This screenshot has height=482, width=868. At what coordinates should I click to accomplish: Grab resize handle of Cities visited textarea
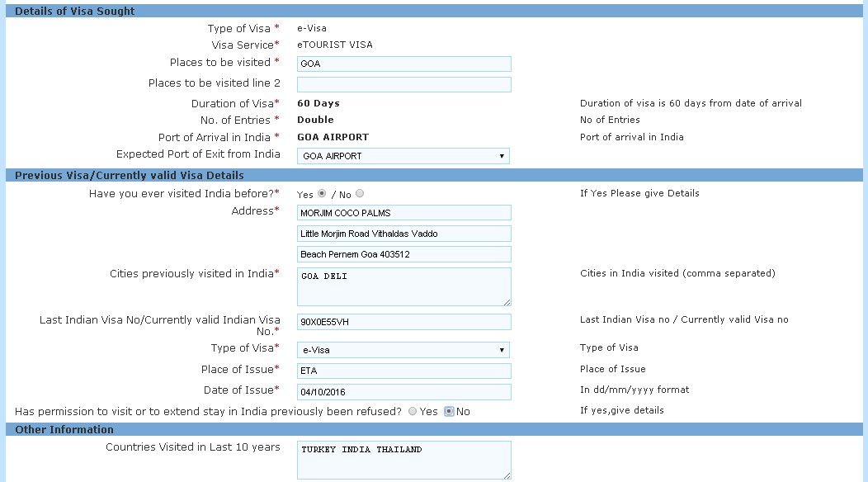tap(507, 302)
